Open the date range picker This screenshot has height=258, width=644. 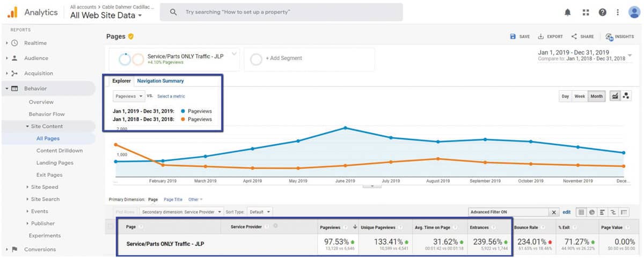(x=585, y=55)
